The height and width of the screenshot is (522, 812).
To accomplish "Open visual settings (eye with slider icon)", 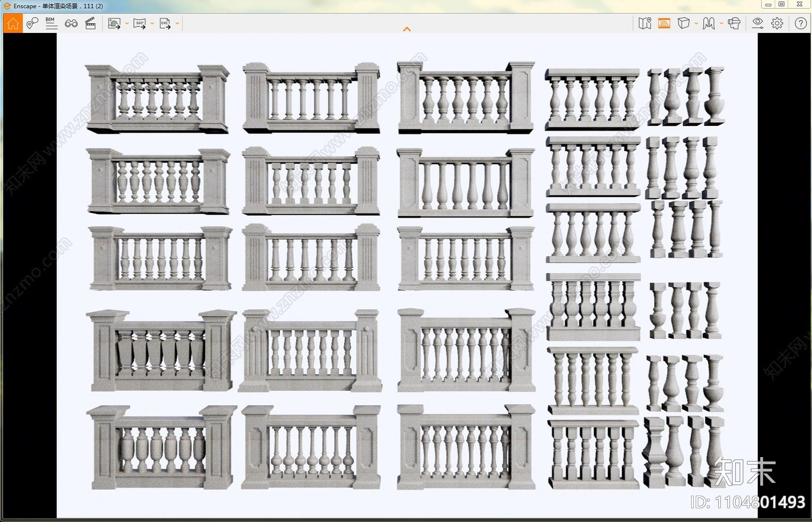I will [x=758, y=23].
